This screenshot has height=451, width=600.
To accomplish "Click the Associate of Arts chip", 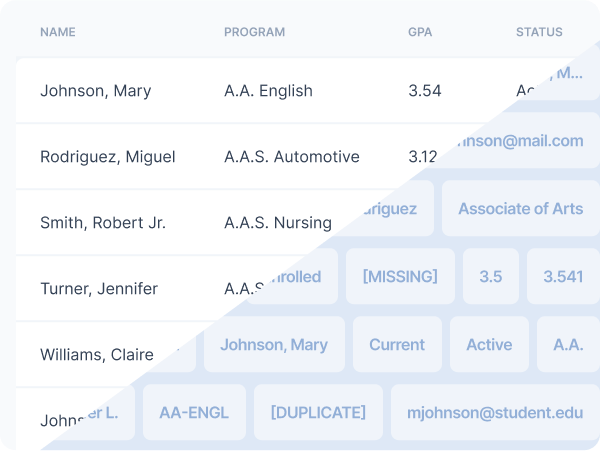I will point(520,209).
